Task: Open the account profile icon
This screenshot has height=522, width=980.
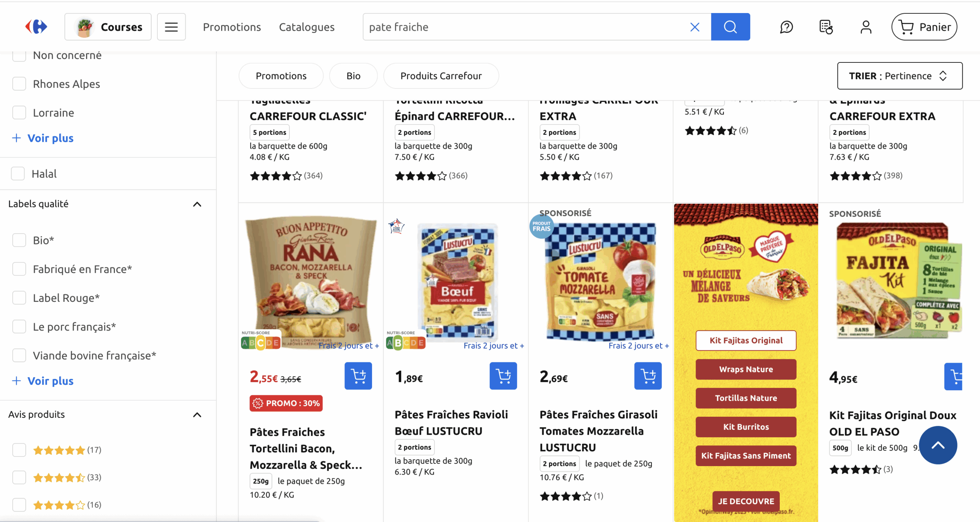Action: (866, 26)
